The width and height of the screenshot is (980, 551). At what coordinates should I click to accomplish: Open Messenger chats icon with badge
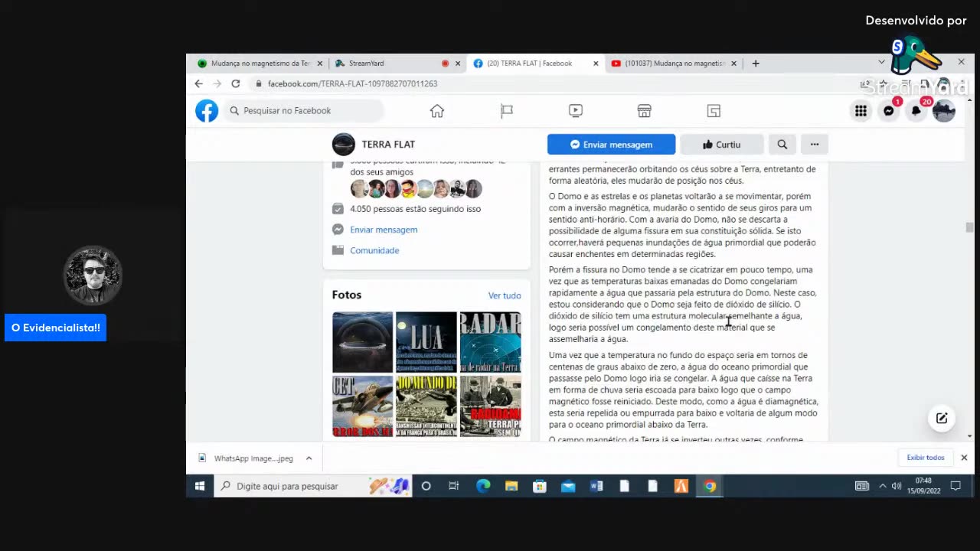(x=889, y=111)
